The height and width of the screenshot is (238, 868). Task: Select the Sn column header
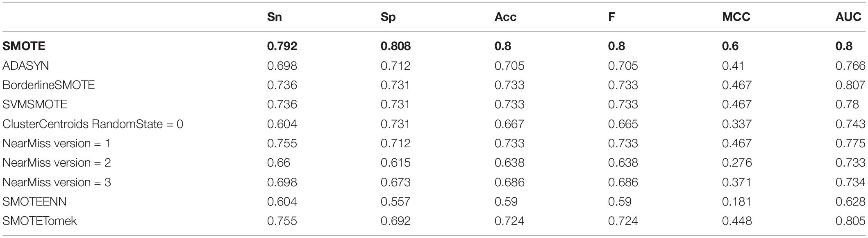point(274,17)
